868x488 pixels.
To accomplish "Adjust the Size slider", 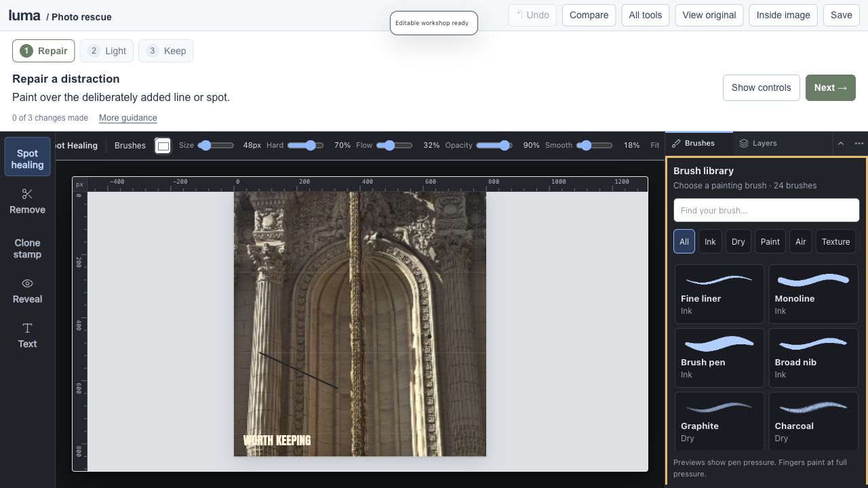I will (216, 145).
